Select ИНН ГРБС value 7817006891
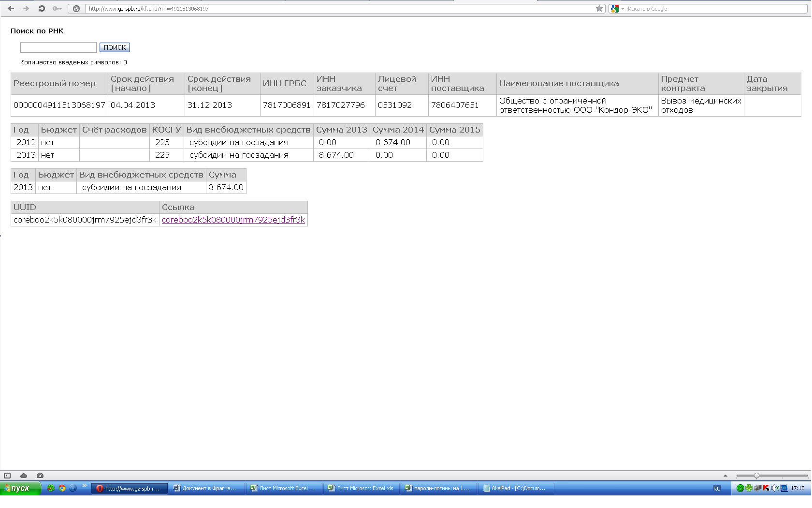 pos(287,105)
